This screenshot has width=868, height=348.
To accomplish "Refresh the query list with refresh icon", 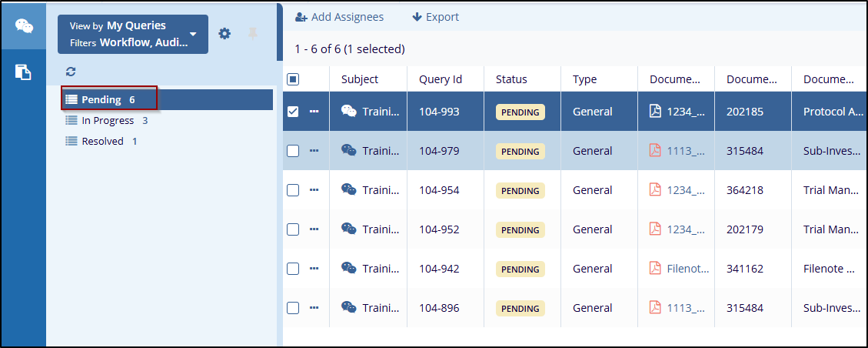I will [71, 72].
